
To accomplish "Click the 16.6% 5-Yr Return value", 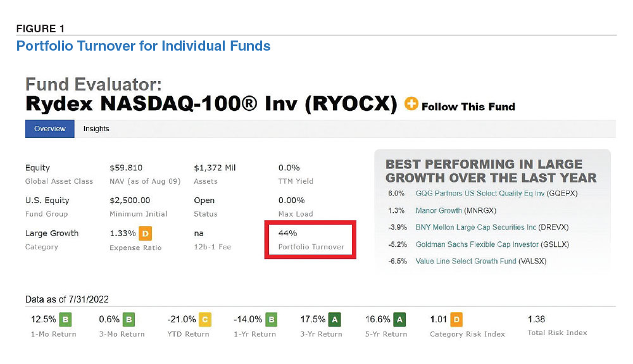I will click(x=378, y=319).
